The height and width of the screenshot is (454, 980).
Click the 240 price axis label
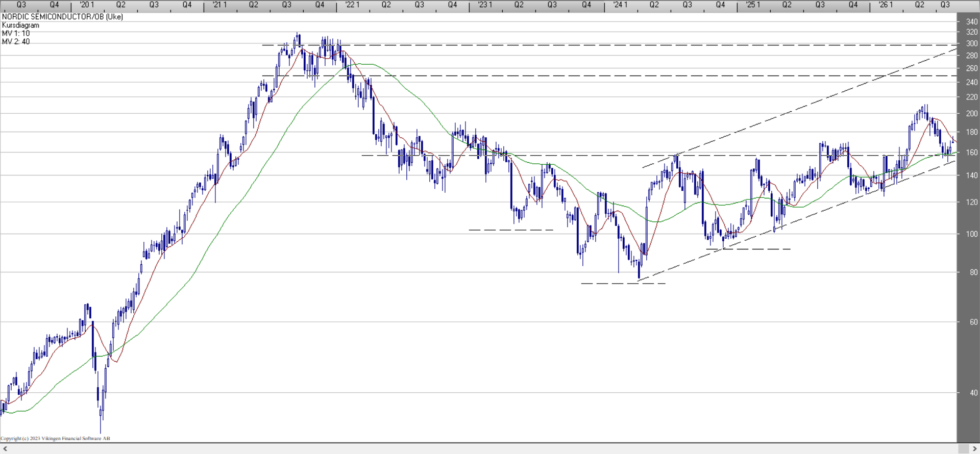[971, 82]
